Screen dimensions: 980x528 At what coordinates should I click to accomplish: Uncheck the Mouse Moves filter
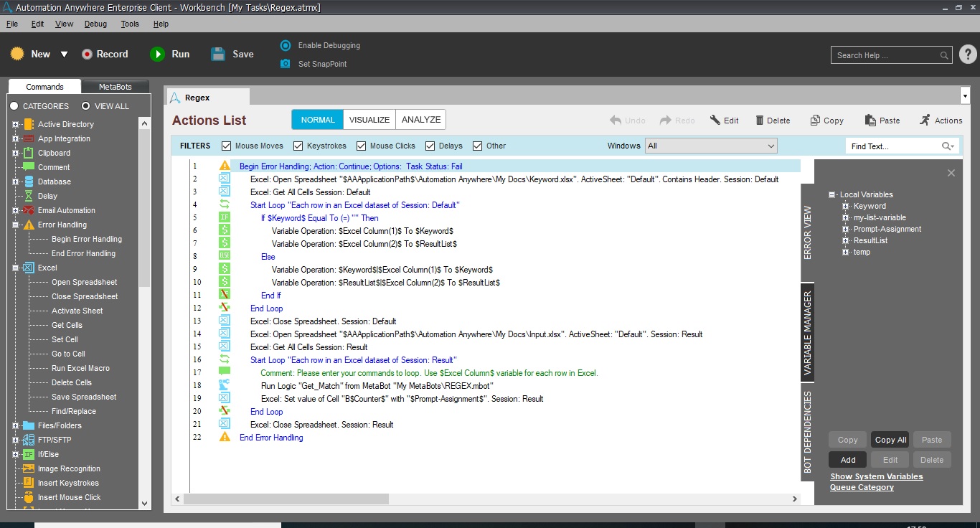[x=227, y=146]
